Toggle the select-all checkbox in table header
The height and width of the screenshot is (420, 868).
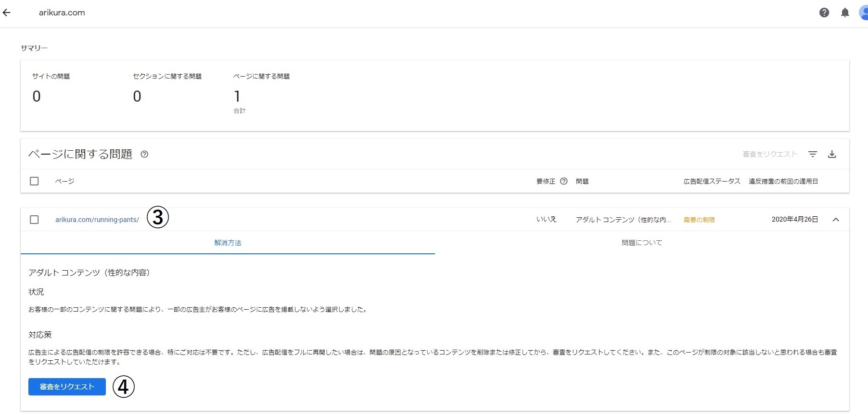(x=34, y=181)
